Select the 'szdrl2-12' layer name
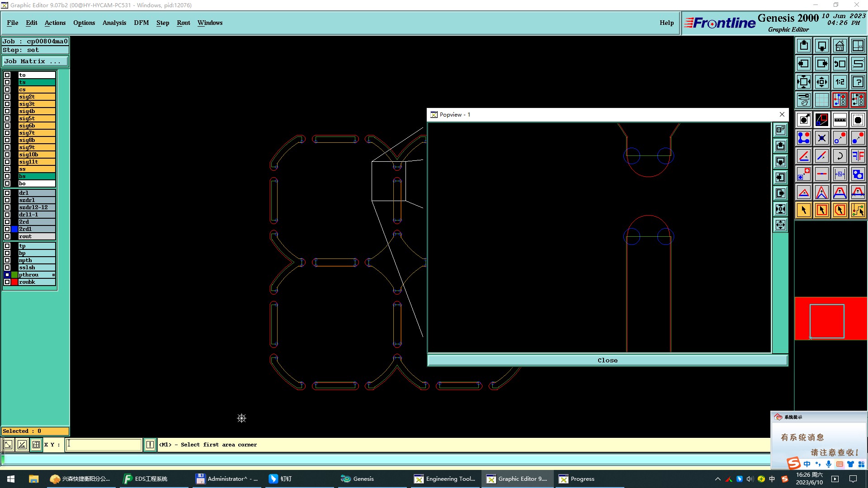Screen dimensions: 868x488 tap(37, 207)
